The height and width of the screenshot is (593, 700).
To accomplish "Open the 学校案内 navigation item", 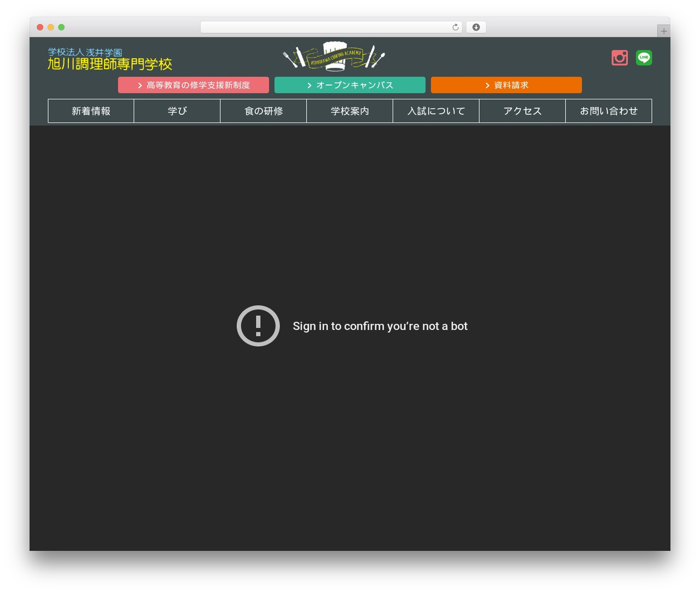I will [350, 111].
